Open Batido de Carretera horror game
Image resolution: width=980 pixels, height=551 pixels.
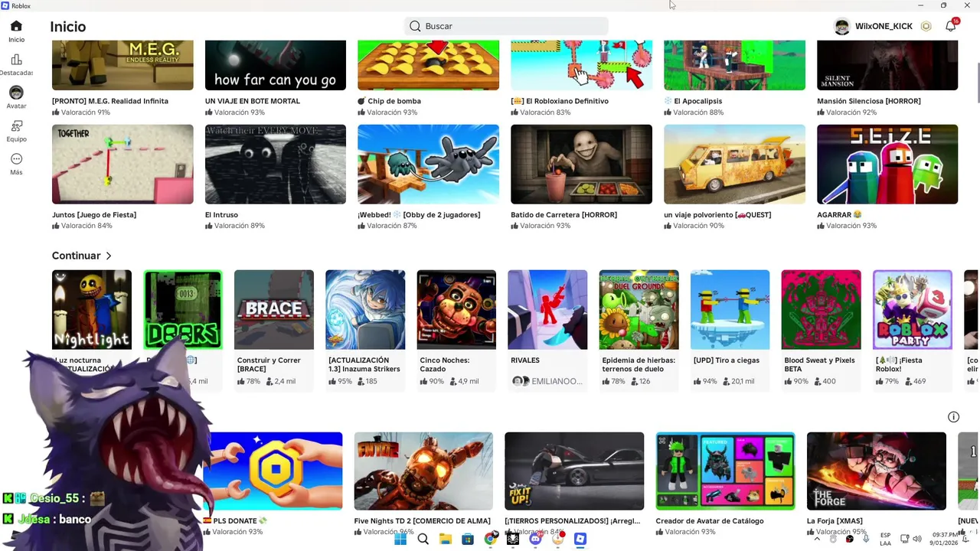click(x=581, y=165)
